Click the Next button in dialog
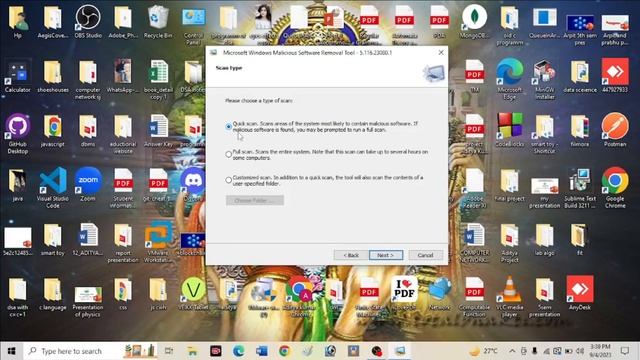This screenshot has width=640, height=360. click(x=386, y=255)
